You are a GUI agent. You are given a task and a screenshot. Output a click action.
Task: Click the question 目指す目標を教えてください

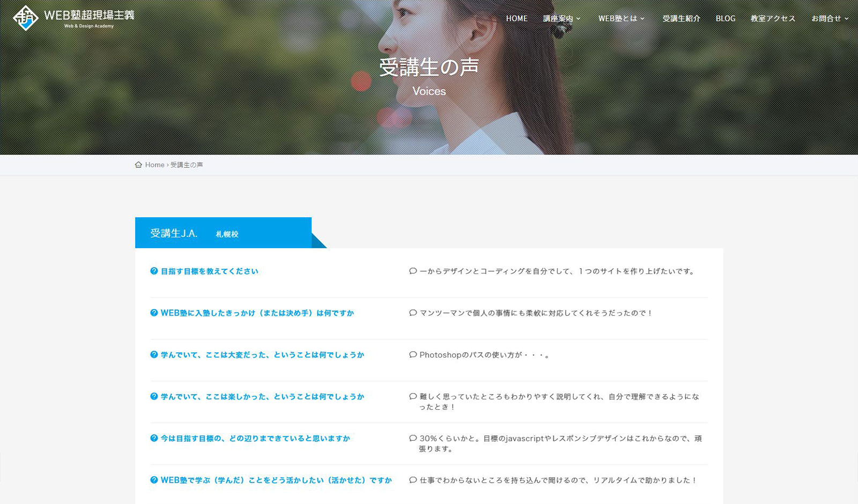coord(210,271)
